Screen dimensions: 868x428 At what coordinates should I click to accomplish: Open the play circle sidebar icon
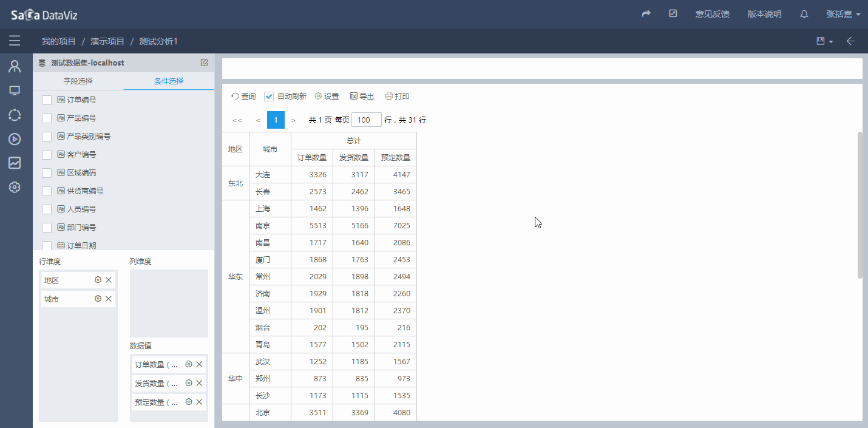point(15,139)
